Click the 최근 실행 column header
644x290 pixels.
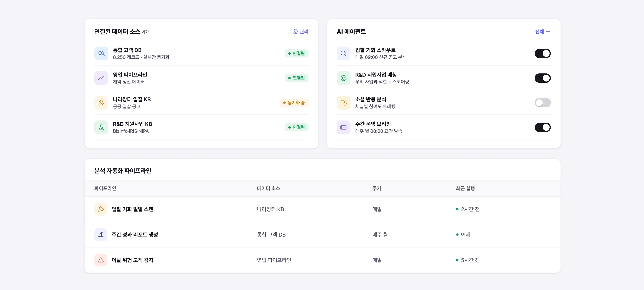(x=465, y=188)
